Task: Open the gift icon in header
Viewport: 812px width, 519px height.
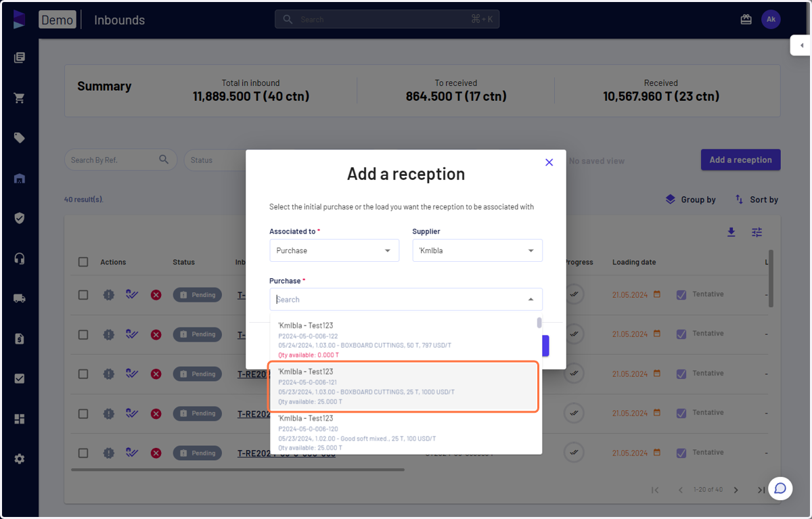Action: tap(746, 20)
